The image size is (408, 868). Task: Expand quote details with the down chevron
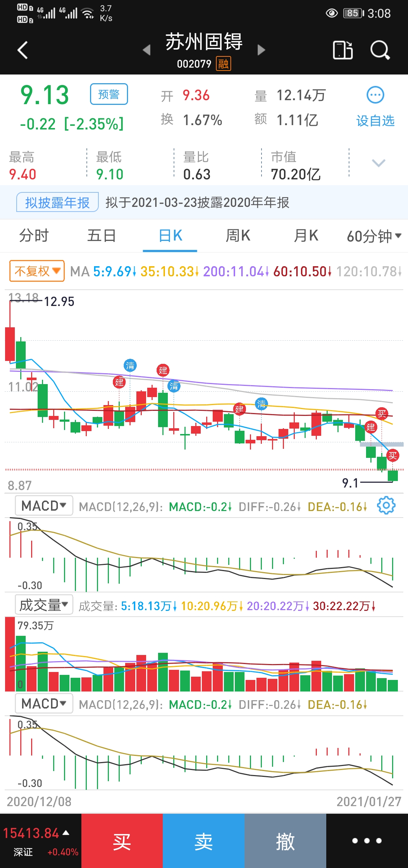[378, 163]
